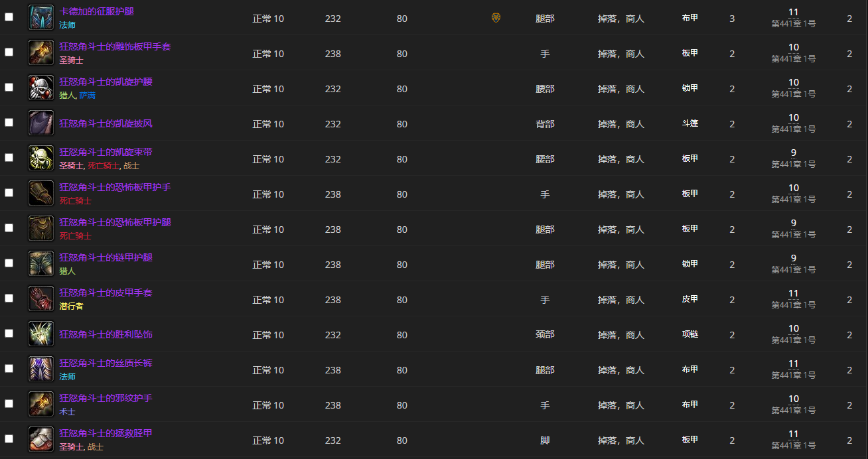Click the 卡德加的征服护腿 item icon

[x=40, y=17]
